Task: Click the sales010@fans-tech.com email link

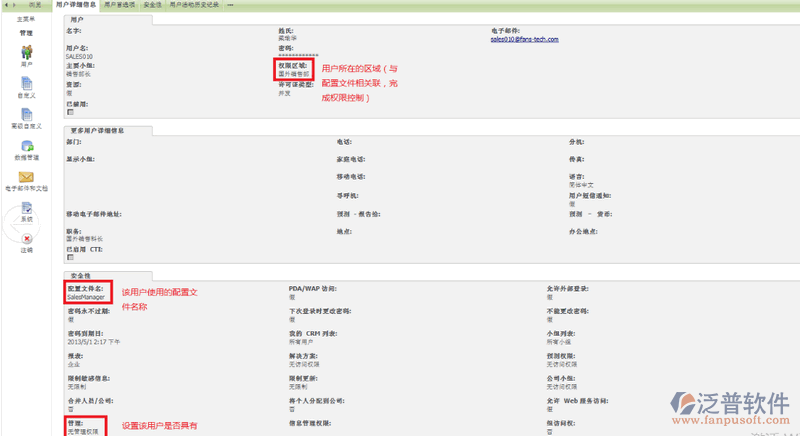Action: [524, 39]
